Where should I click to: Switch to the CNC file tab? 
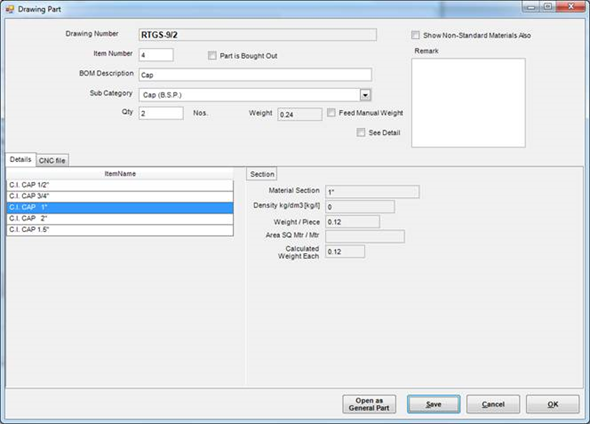pyautogui.click(x=52, y=161)
